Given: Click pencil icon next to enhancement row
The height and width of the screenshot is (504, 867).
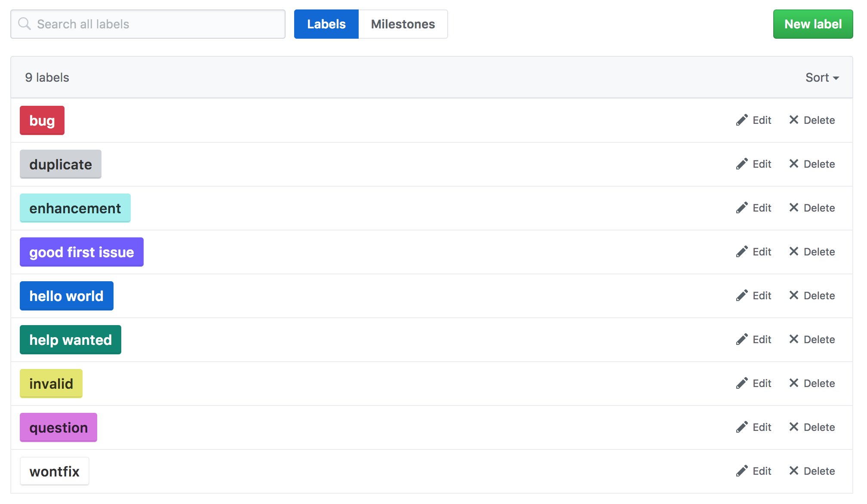Looking at the screenshot, I should [x=741, y=208].
